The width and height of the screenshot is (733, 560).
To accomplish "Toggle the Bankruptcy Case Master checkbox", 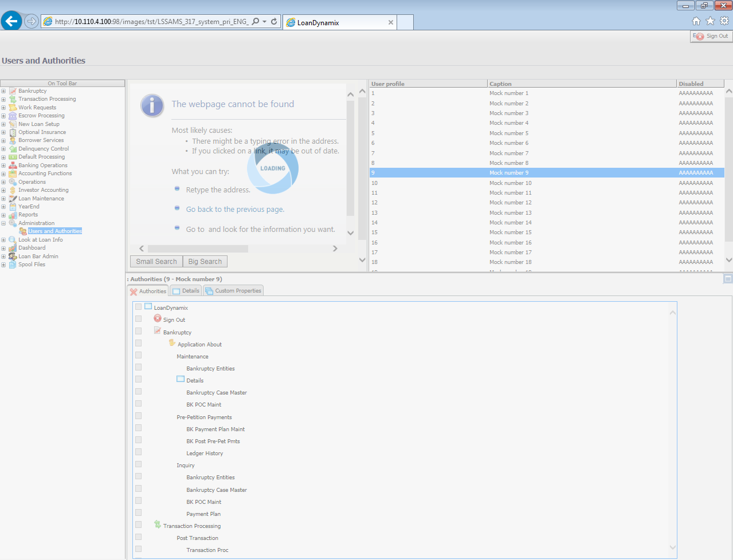I will click(x=138, y=392).
